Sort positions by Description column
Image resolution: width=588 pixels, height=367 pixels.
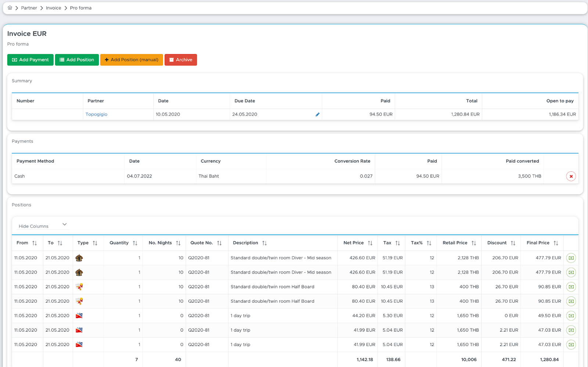(x=265, y=243)
